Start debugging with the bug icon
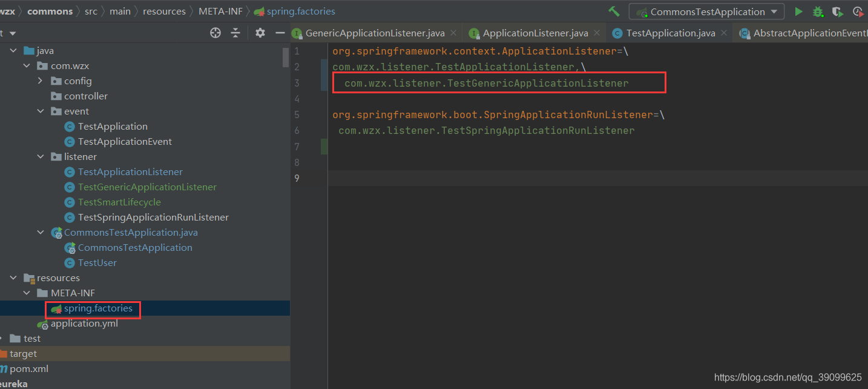Image resolution: width=868 pixels, height=389 pixels. tap(817, 12)
